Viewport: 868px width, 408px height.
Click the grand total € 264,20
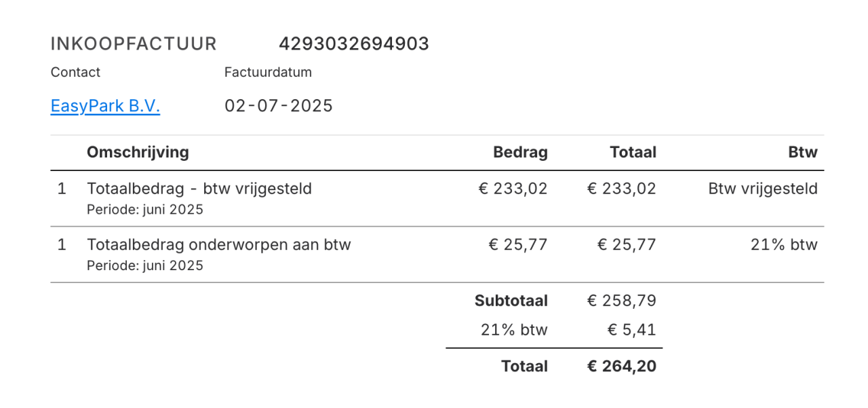click(x=622, y=367)
